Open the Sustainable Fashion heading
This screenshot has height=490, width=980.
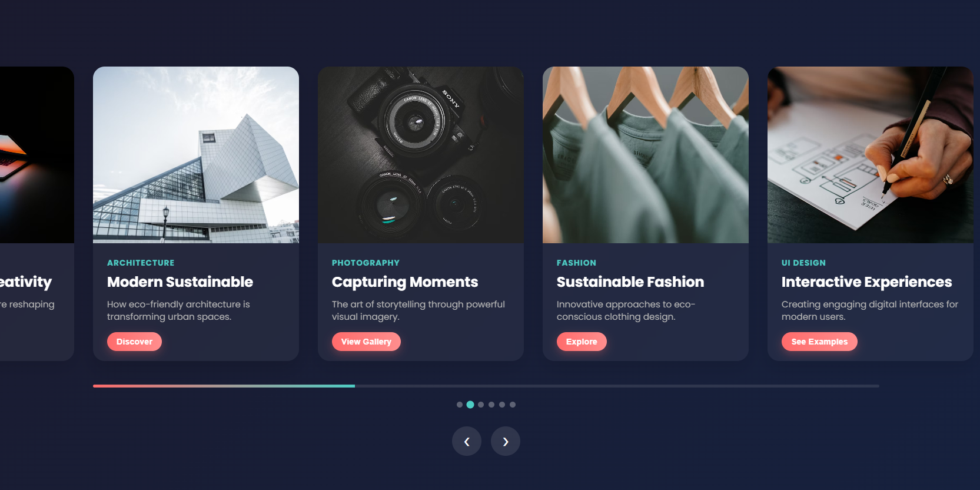pyautogui.click(x=630, y=282)
